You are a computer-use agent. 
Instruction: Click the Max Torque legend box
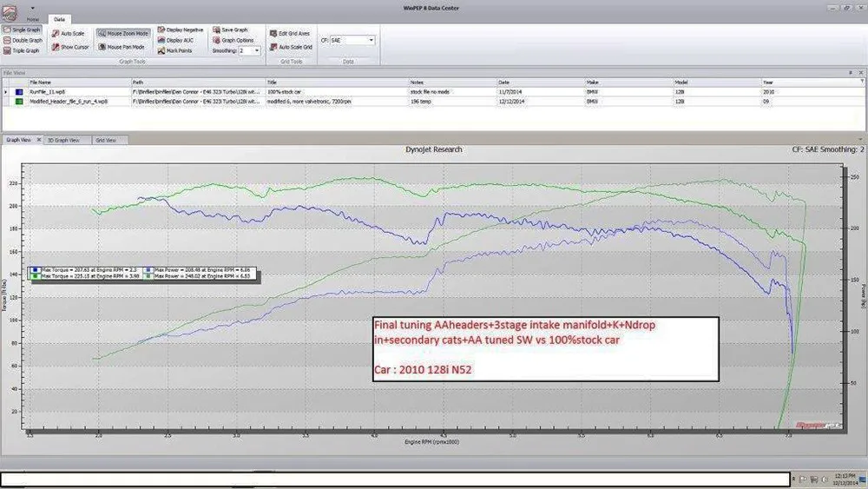pos(142,273)
